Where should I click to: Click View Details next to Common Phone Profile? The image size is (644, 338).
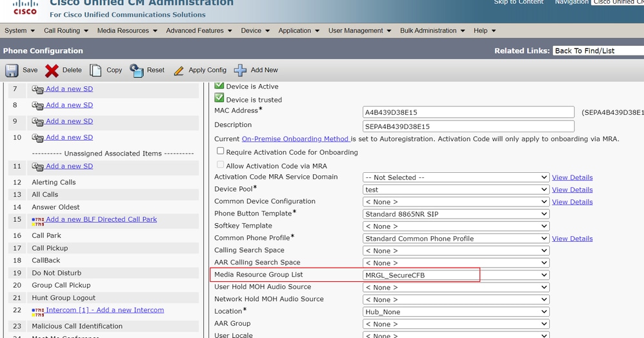click(572, 239)
